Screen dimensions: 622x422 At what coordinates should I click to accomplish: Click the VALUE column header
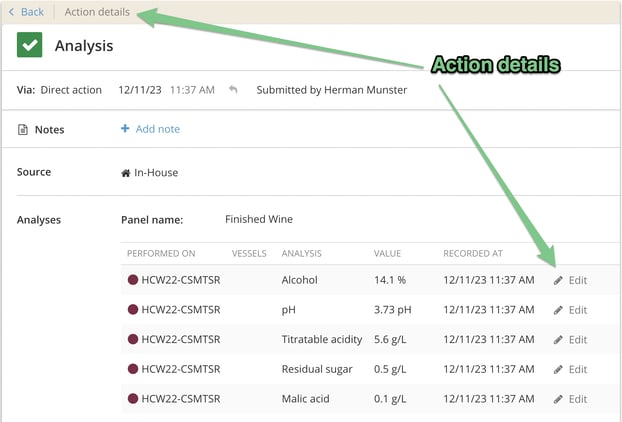click(x=387, y=253)
